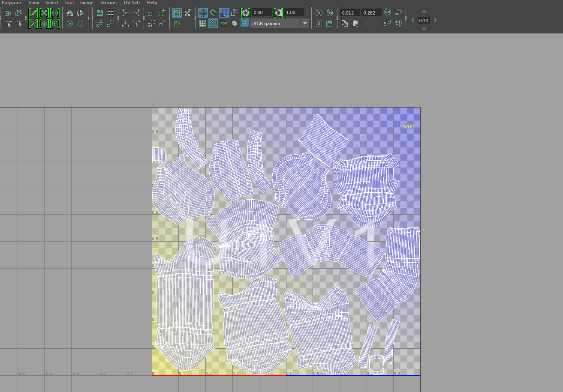This screenshot has height=392, width=563.
Task: Select the X-shaped Sew UV brush
Action: [44, 13]
